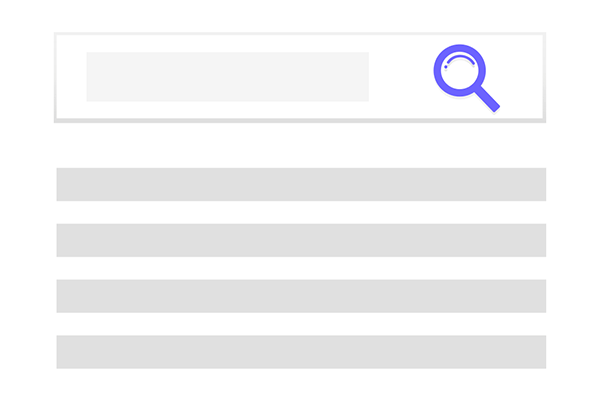The height and width of the screenshot is (400, 600).
Task: Open the first gray search result bar
Action: coord(301,184)
